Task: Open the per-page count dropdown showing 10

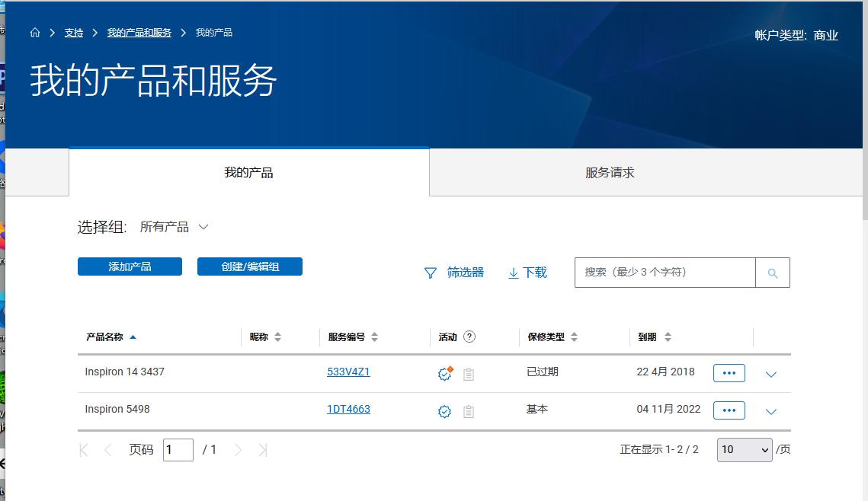Action: (x=744, y=449)
